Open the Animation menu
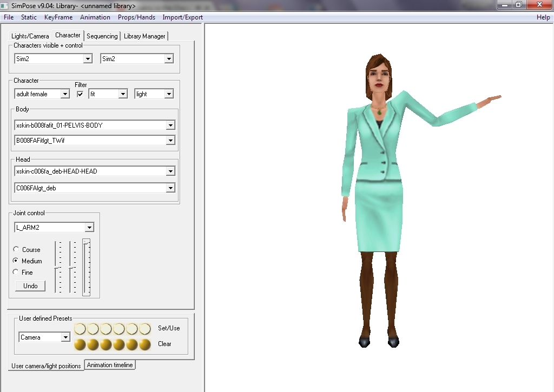Image resolution: width=554 pixels, height=392 pixels. coord(95,17)
